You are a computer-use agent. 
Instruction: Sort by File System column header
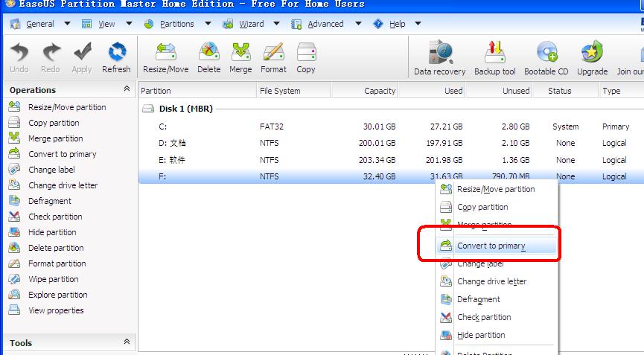click(293, 91)
